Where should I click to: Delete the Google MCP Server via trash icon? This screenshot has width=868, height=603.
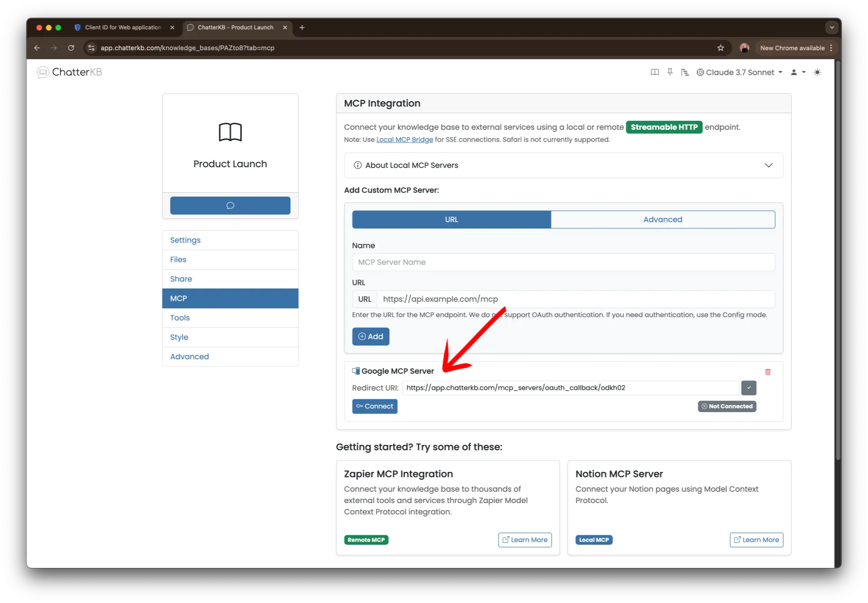[768, 372]
